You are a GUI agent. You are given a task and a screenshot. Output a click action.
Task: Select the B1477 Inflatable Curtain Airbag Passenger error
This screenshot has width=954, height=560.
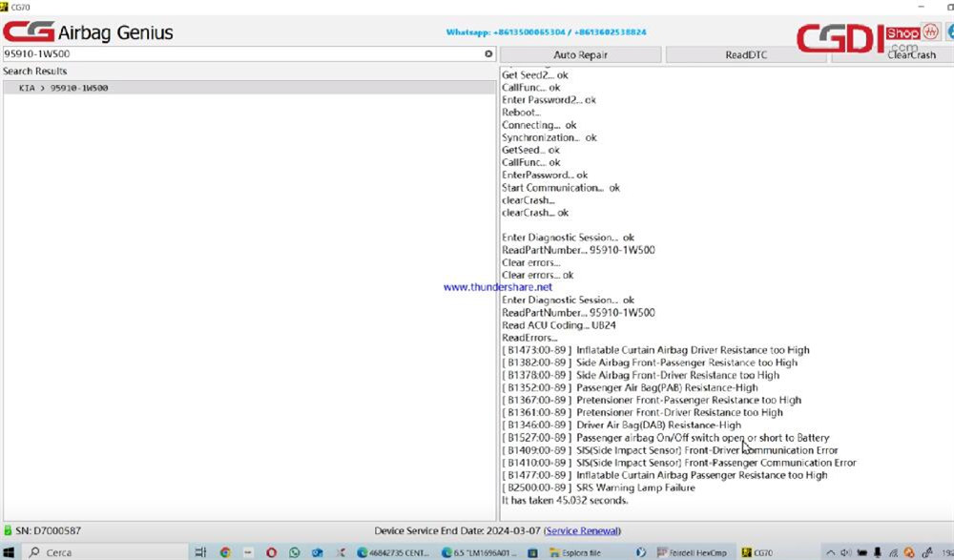point(664,475)
